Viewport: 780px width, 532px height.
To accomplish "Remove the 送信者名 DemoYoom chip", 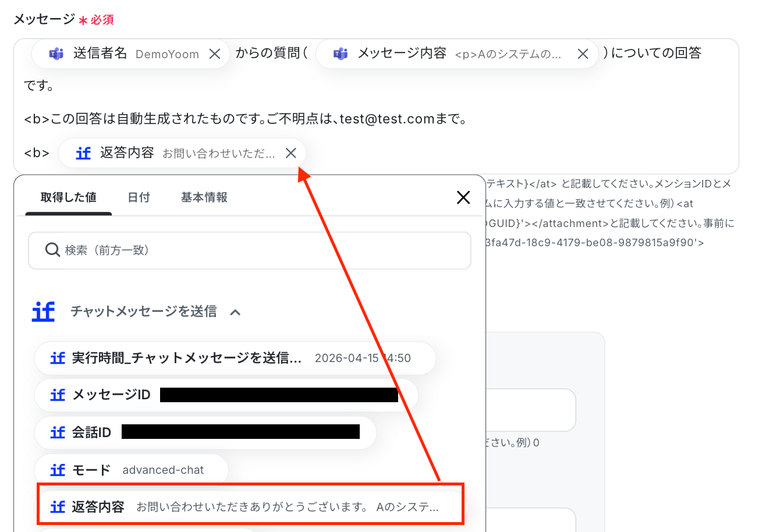I will (215, 54).
